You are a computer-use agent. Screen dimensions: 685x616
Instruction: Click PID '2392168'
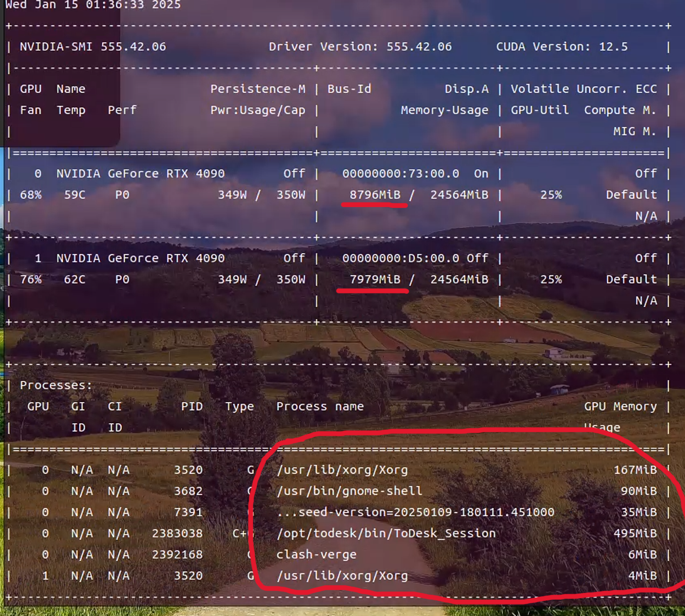point(178,554)
